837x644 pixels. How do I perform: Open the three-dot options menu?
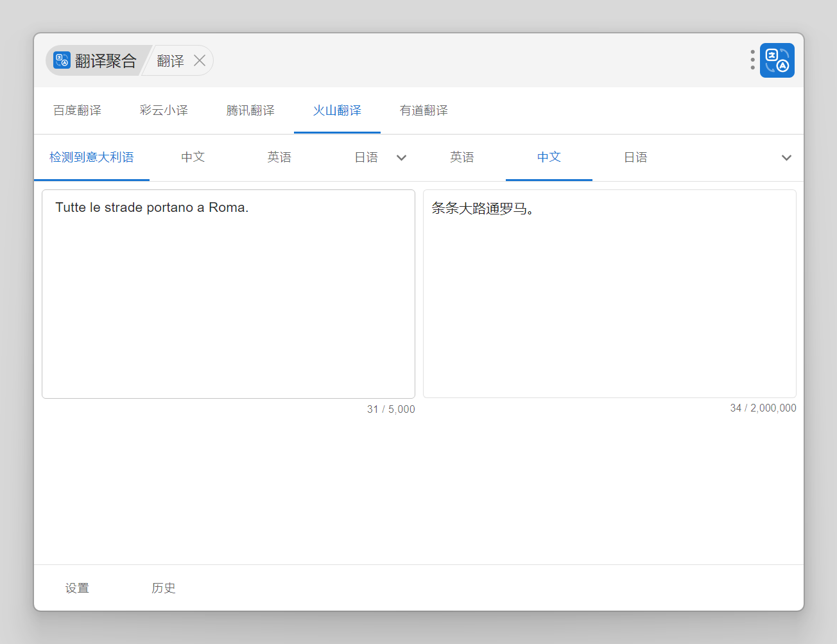click(x=752, y=60)
